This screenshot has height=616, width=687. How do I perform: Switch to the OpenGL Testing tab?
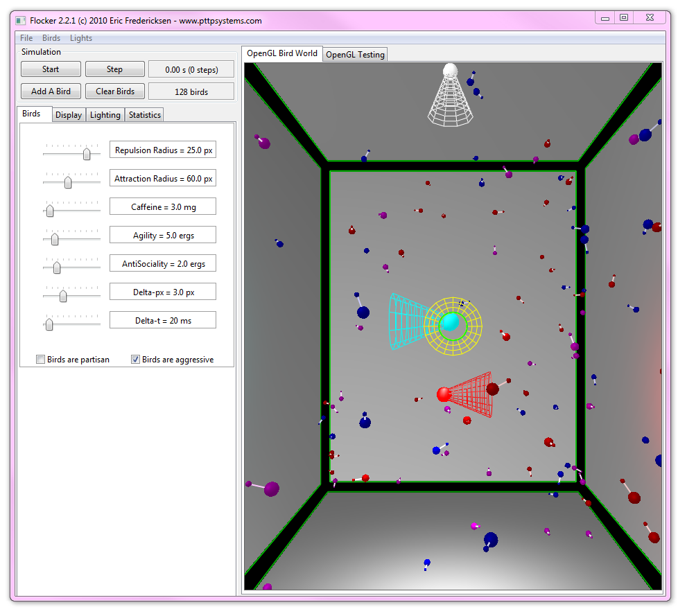pos(355,55)
